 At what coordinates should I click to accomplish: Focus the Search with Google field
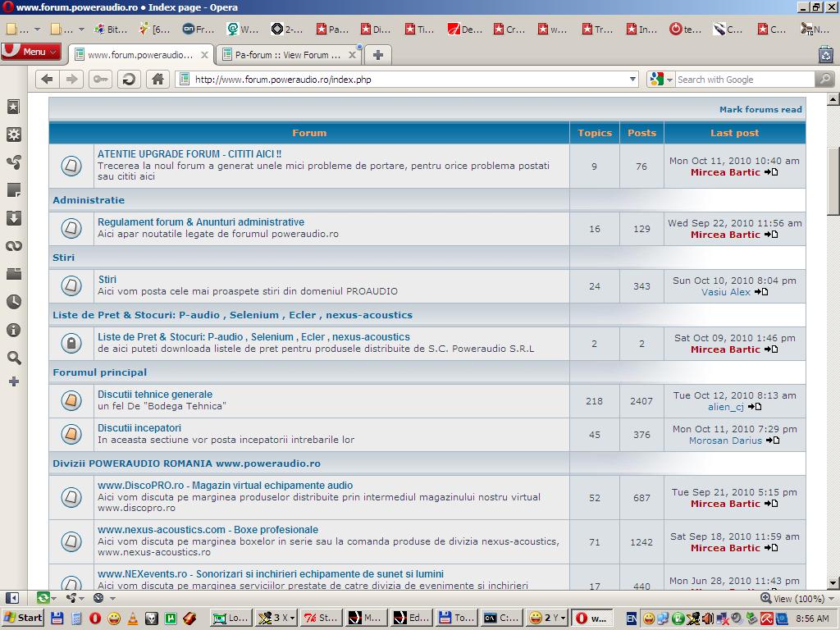tap(745, 80)
